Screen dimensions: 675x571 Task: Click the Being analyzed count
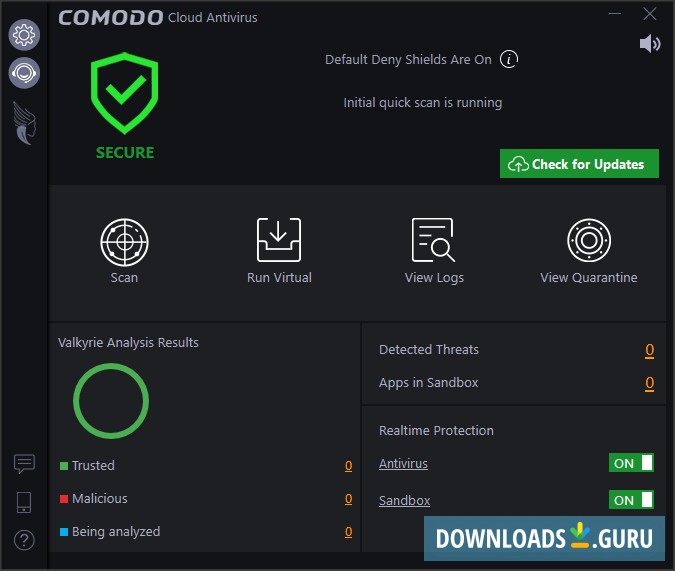[x=349, y=532]
